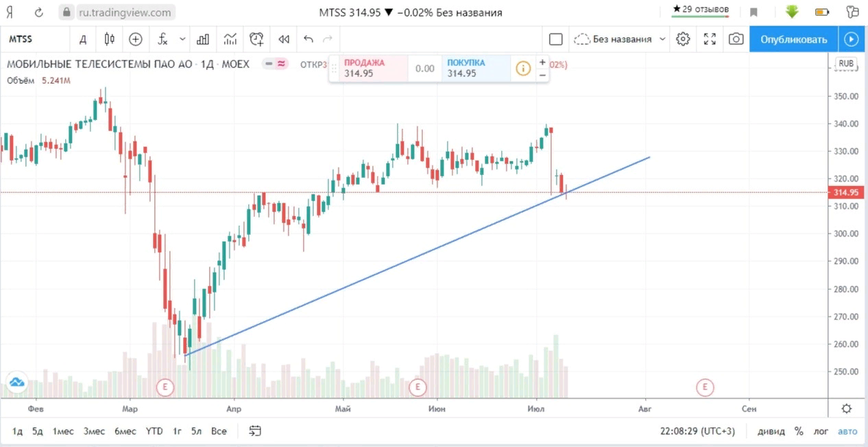Select the Все date range

[218, 431]
